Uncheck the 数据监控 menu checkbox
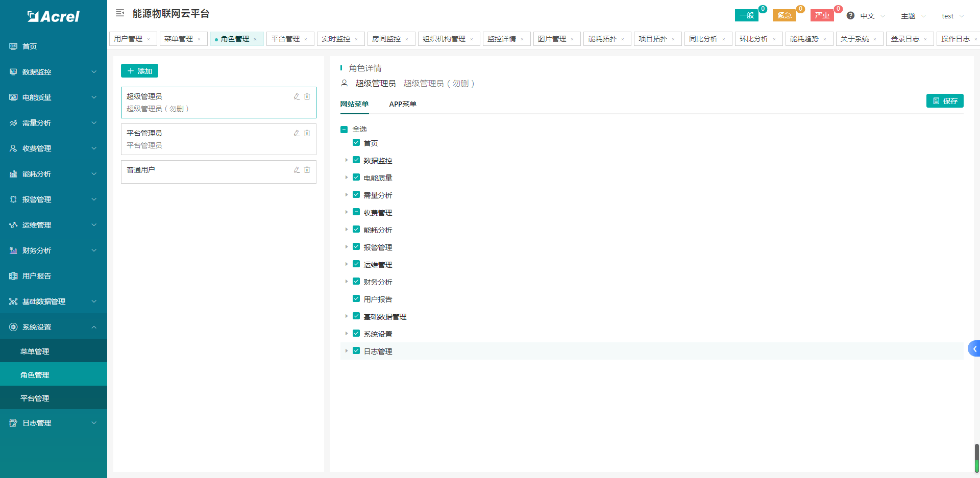980x478 pixels. click(356, 160)
